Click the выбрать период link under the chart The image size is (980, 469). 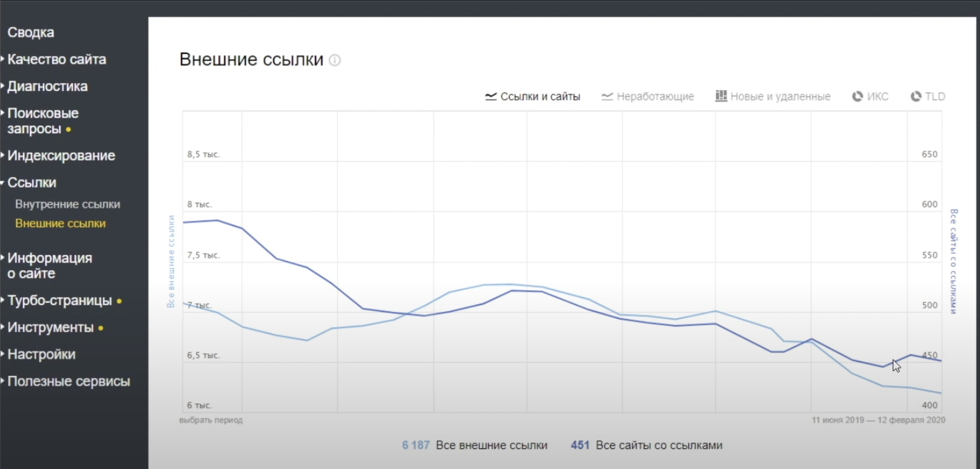(x=211, y=420)
